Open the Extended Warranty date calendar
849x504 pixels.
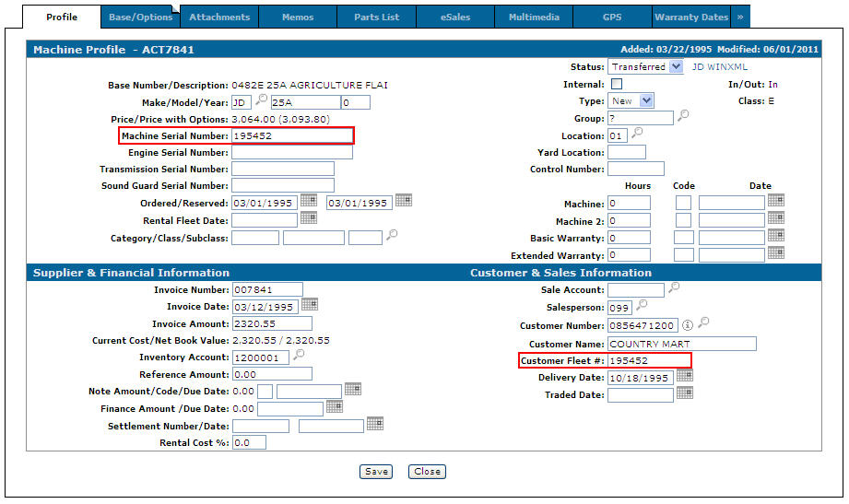[x=776, y=252]
